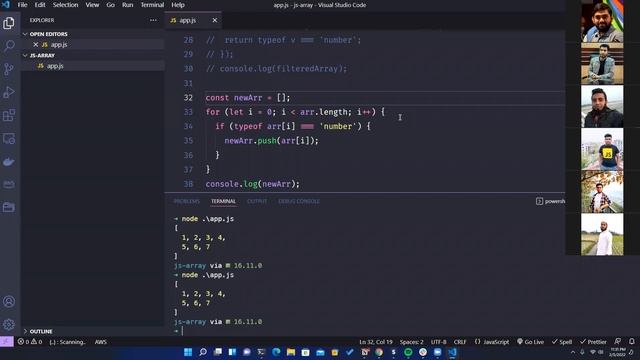Switch to the Output panel tab
Viewport: 640px width, 360px height.
click(257, 201)
